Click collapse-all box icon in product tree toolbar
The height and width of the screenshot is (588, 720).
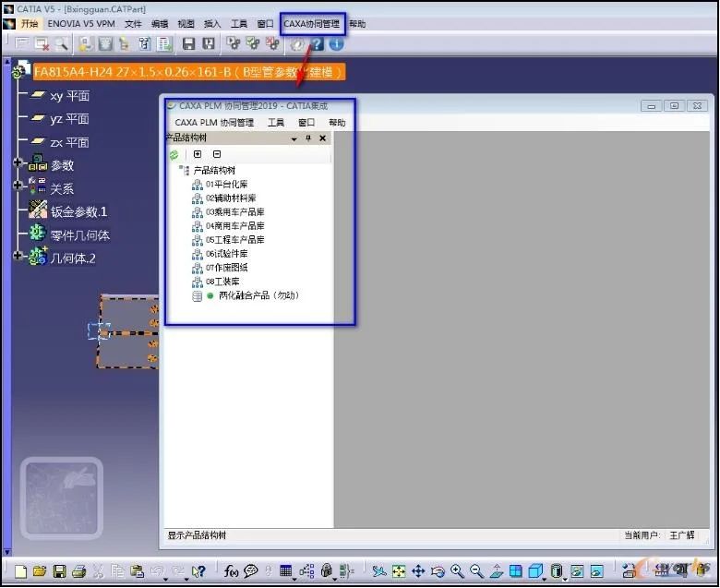217,154
